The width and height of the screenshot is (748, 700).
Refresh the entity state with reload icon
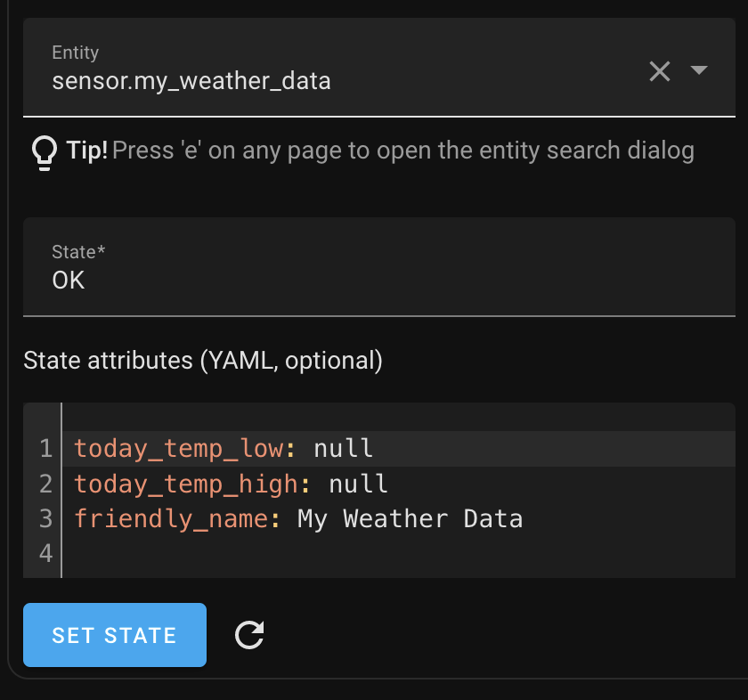point(249,635)
